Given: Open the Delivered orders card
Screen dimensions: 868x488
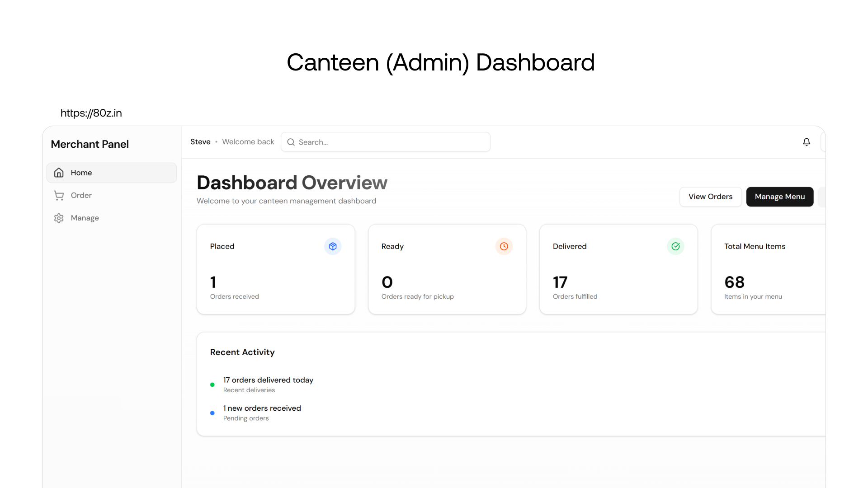Looking at the screenshot, I should [618, 270].
